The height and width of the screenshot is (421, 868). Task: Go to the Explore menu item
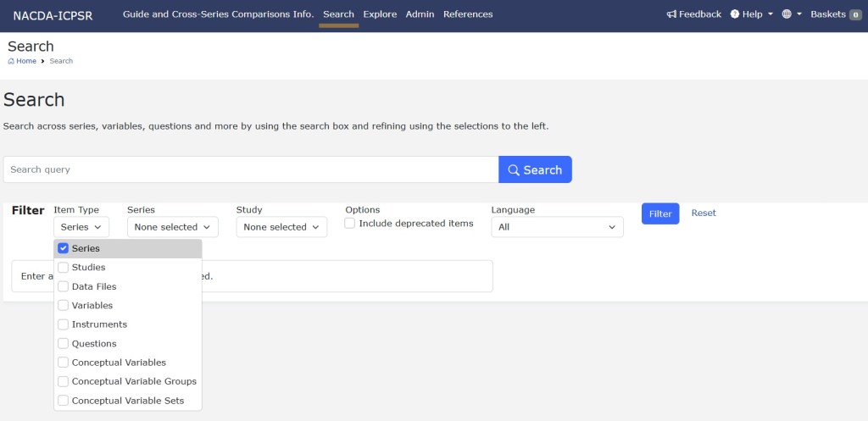(380, 14)
